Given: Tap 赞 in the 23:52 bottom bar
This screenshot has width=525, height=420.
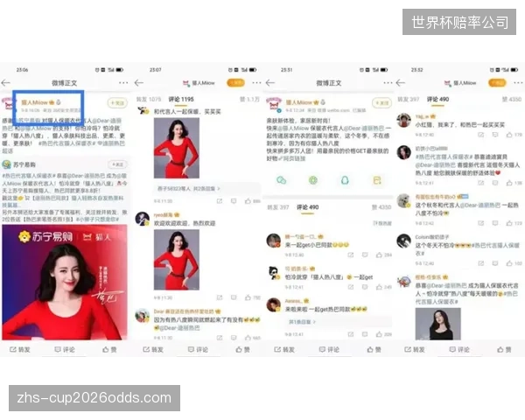Looking at the screenshot, I should pos(504,349).
